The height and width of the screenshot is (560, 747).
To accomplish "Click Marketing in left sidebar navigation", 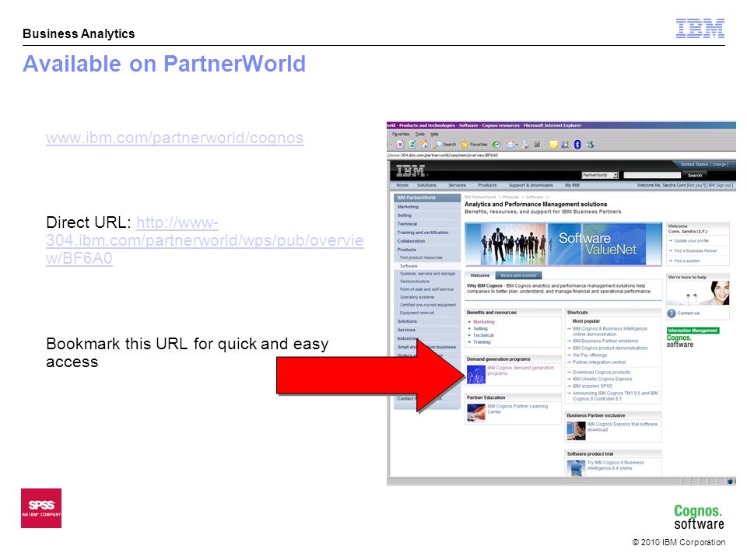I will click(408, 207).
